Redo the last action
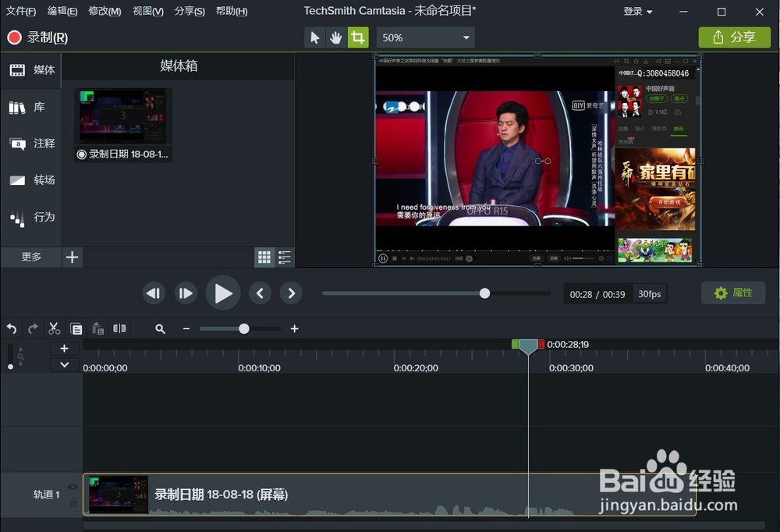 coord(33,328)
